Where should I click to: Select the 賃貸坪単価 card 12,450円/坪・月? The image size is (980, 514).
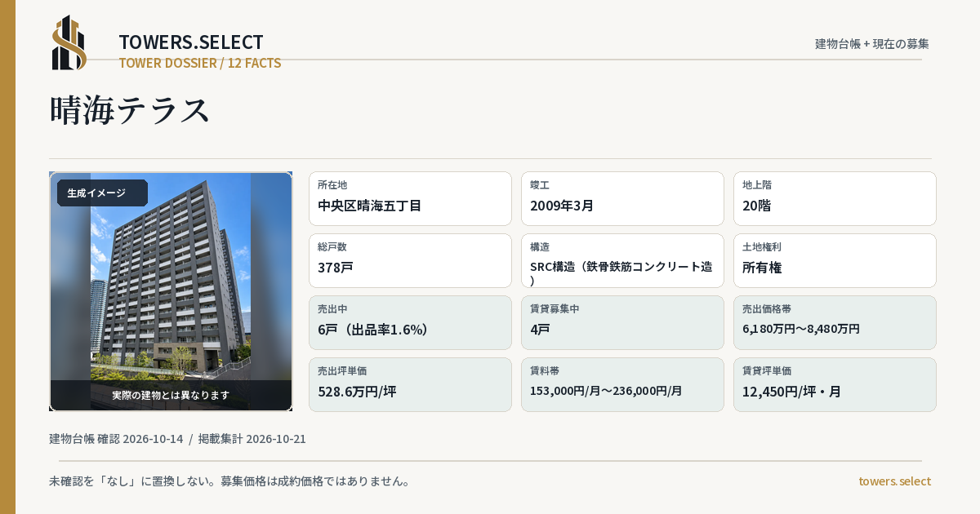click(x=835, y=384)
